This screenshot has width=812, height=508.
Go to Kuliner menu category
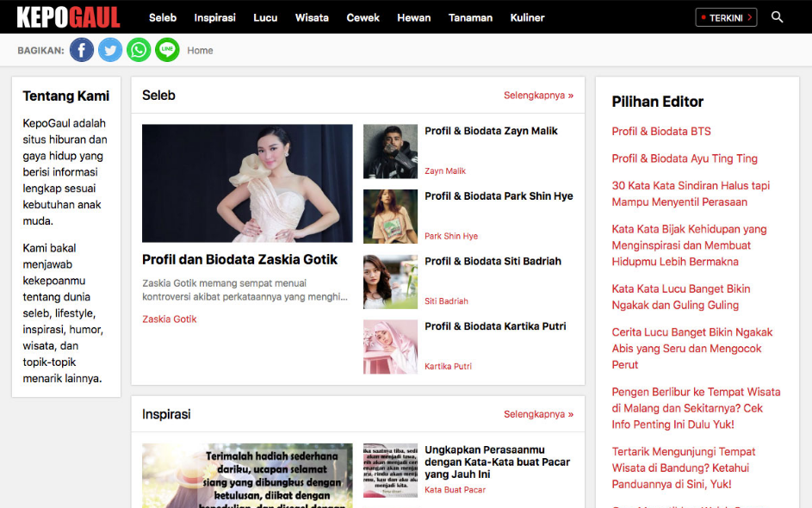tap(527, 17)
